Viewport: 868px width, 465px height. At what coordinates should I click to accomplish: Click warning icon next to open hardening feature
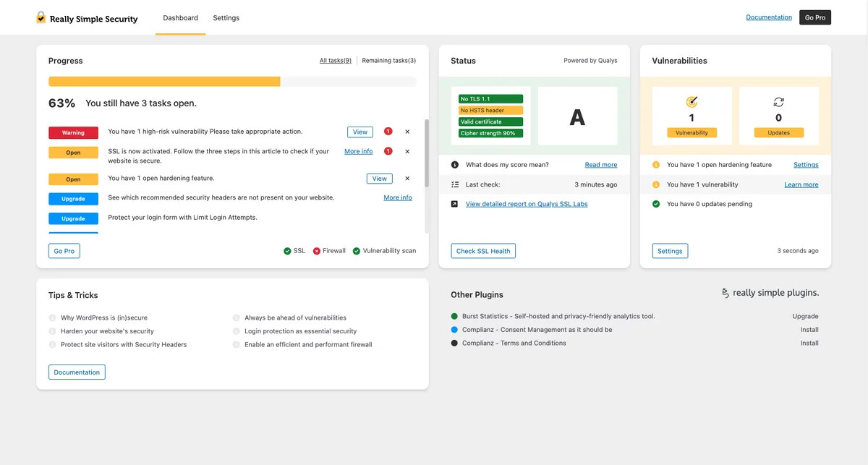656,165
